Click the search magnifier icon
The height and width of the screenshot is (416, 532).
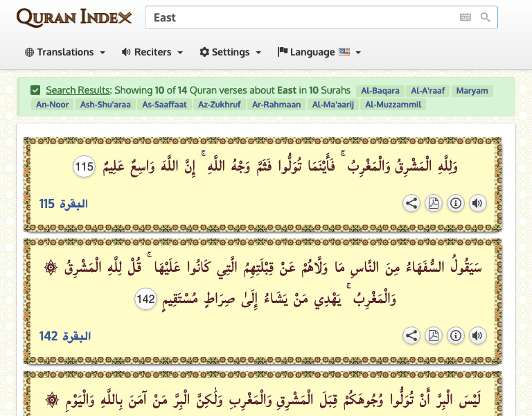[486, 17]
